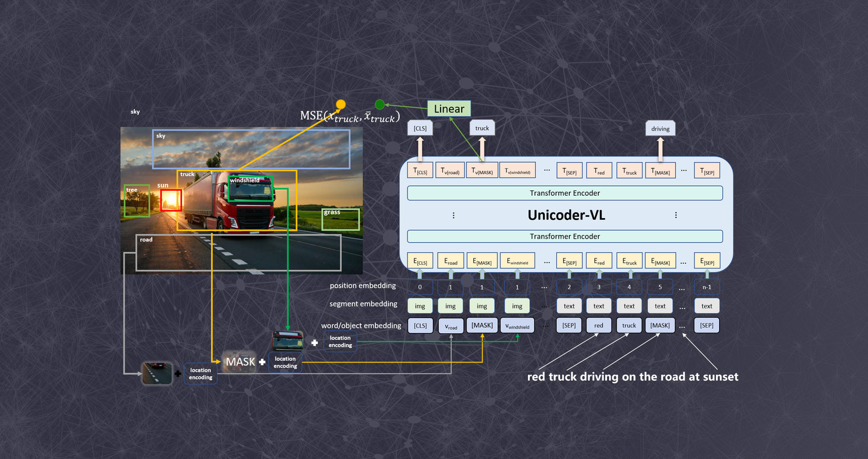Viewport: 868px width, 459px height.
Task: Select the 'word/object embedding' row label
Action: point(361,326)
